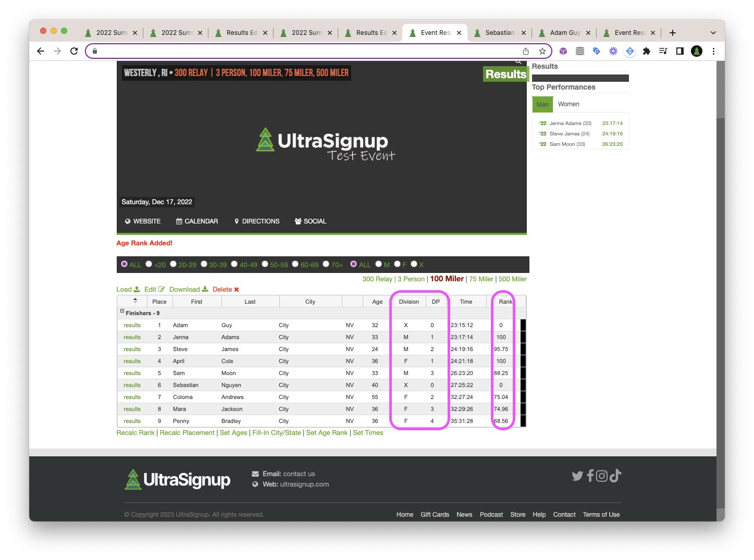Switch to the Sebastian browser tab
Screen dimensions: 754x560
click(x=500, y=33)
